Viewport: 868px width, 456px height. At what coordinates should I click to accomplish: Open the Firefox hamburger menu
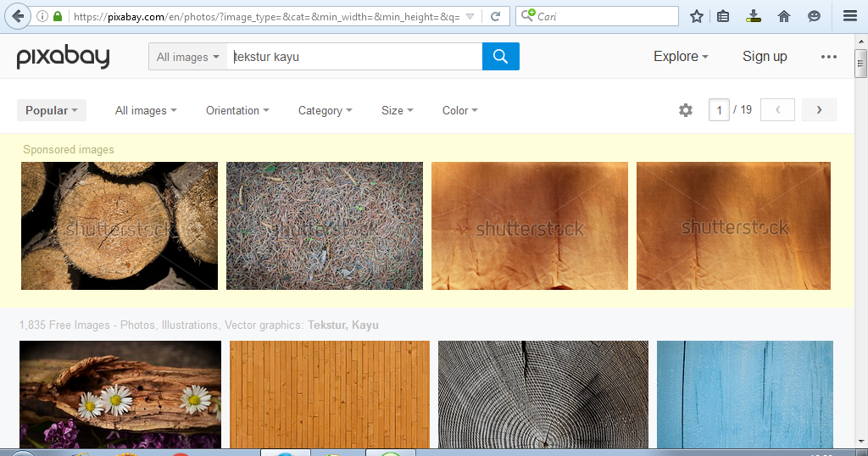[850, 16]
